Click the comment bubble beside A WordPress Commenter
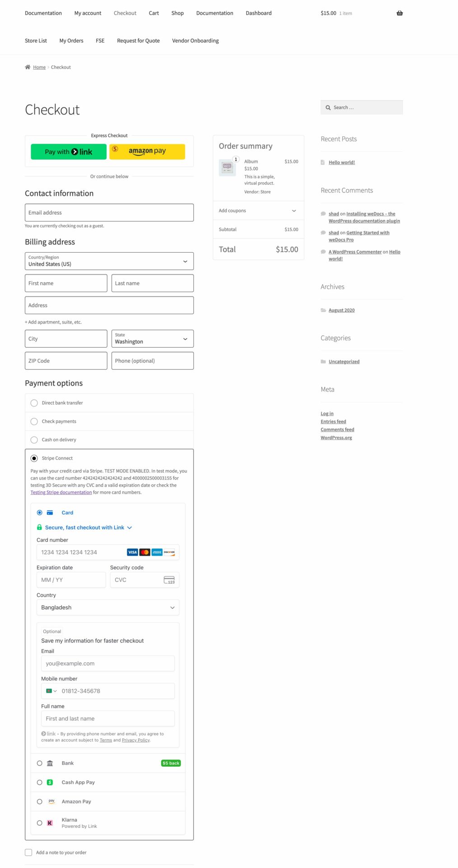The image size is (458, 868). (323, 252)
